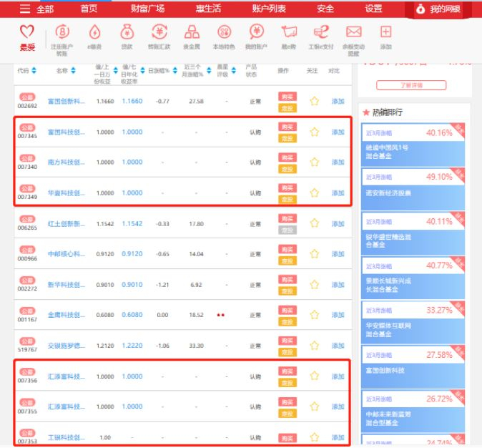Click 添加 compare link for fund 006265

pyautogui.click(x=338, y=224)
